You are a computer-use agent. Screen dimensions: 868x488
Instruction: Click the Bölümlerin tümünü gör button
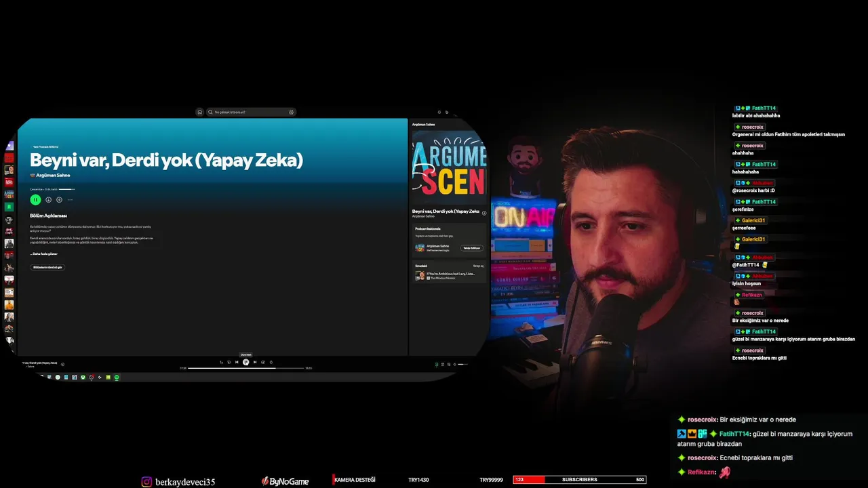[x=47, y=267]
